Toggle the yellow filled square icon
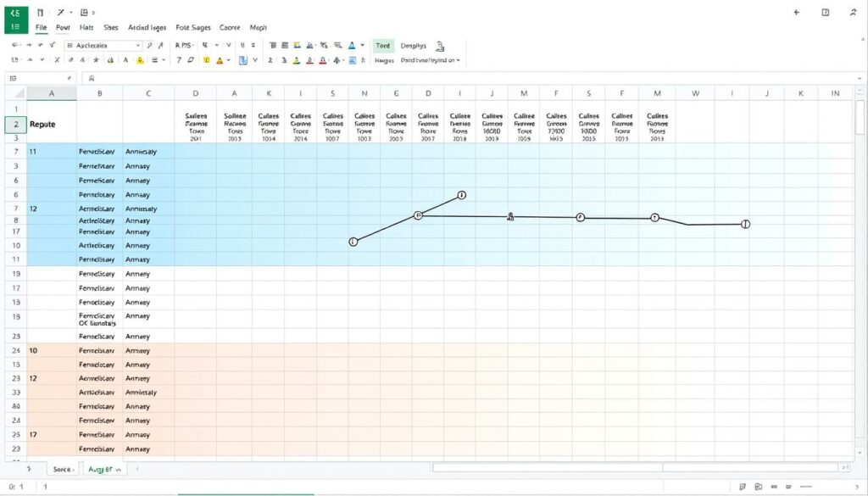This screenshot has width=868, height=496. [206, 60]
